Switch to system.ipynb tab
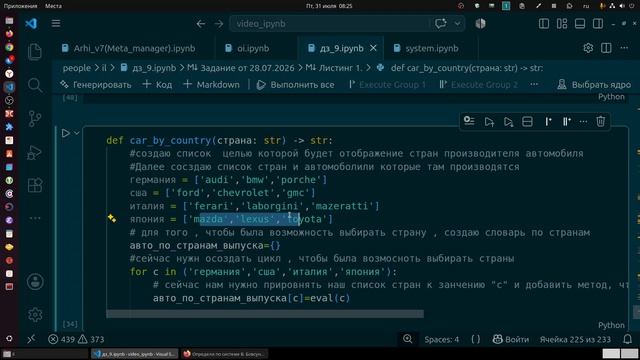The image size is (640, 360). 426,48
